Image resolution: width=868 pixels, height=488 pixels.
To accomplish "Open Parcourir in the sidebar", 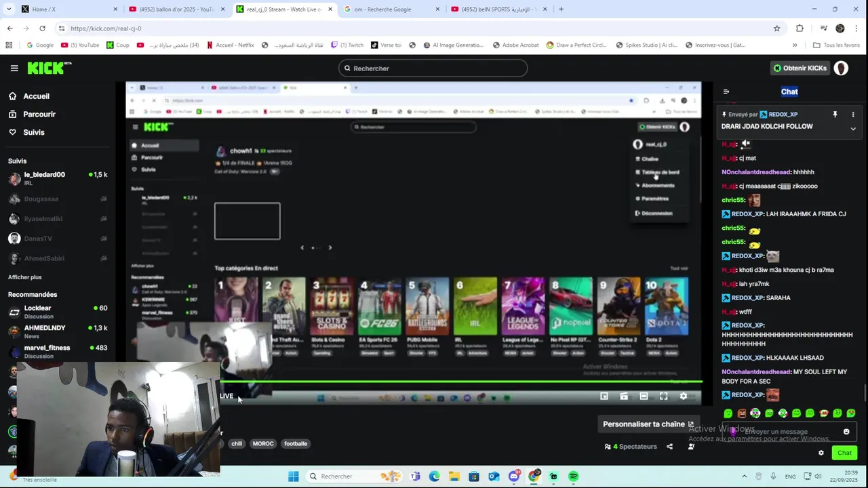I will [x=39, y=115].
